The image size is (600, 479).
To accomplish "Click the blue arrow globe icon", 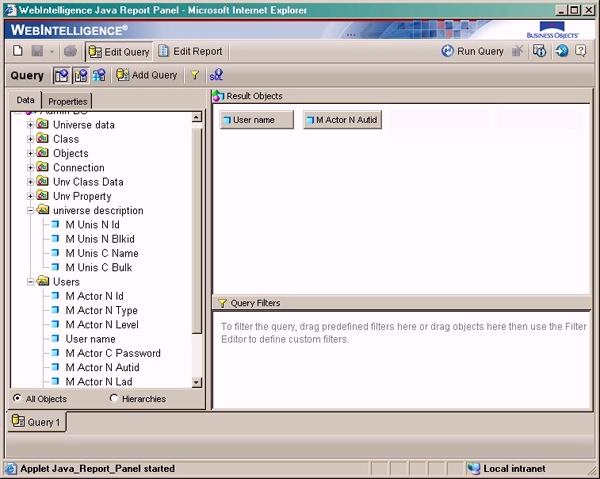I will pos(560,51).
